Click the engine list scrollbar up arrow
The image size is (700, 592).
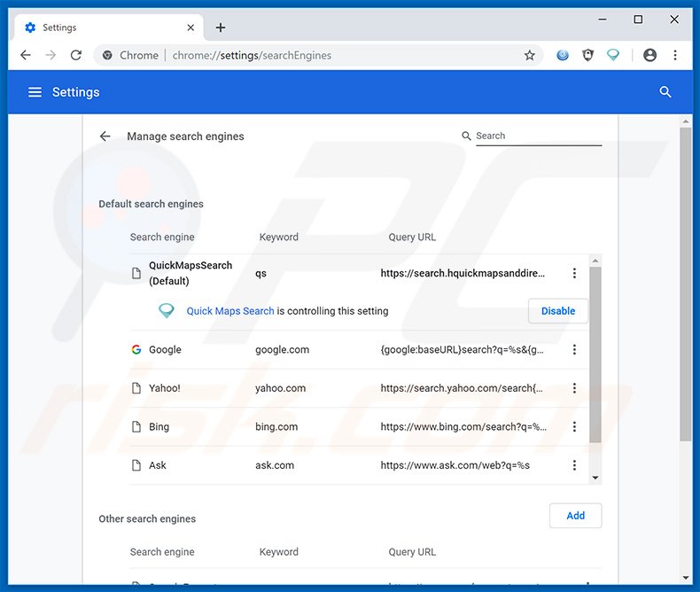coord(595,261)
